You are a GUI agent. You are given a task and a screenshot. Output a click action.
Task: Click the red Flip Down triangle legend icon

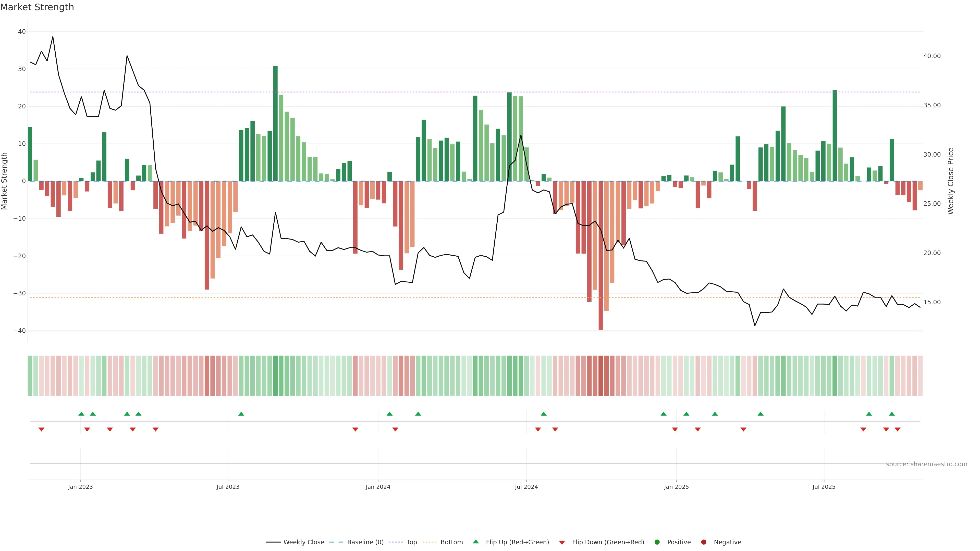point(562,542)
